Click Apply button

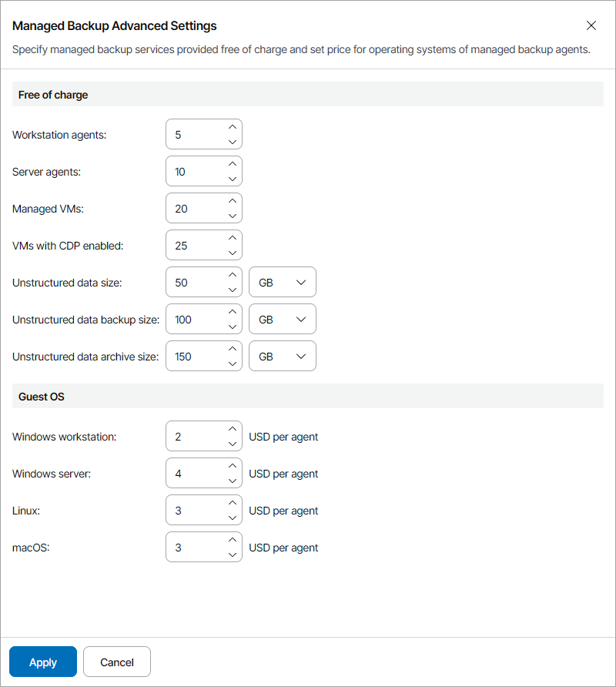pyautogui.click(x=43, y=662)
